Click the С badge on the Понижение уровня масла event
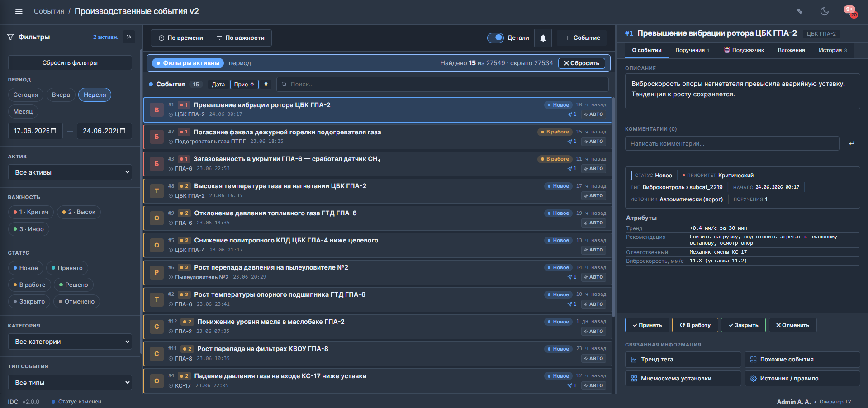 [x=157, y=327]
